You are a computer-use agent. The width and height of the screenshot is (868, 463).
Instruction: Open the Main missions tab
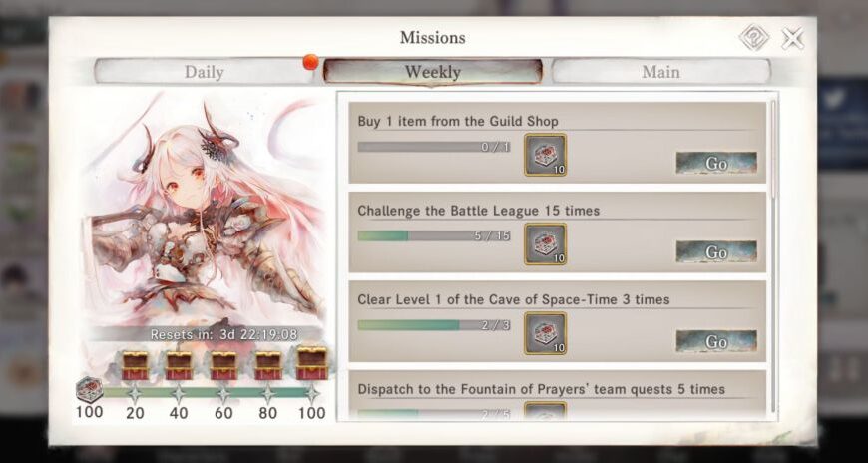[660, 72]
